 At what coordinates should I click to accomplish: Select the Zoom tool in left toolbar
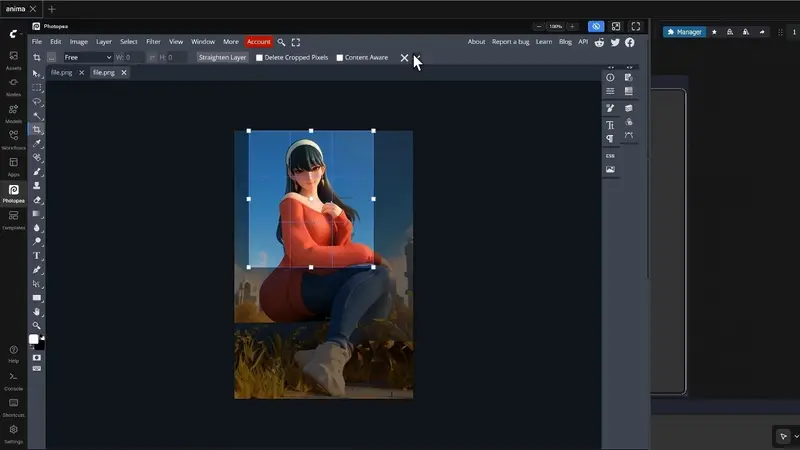tap(37, 325)
